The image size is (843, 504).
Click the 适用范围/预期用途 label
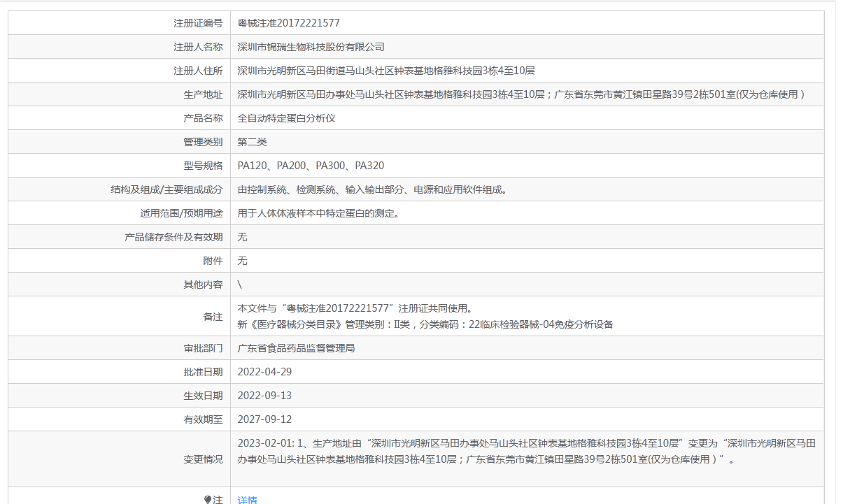pos(181,213)
